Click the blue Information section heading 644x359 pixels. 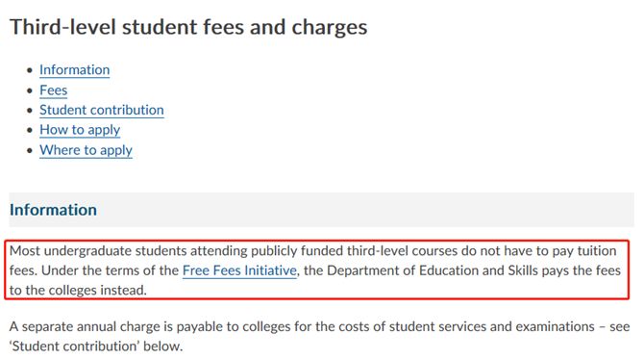(54, 210)
